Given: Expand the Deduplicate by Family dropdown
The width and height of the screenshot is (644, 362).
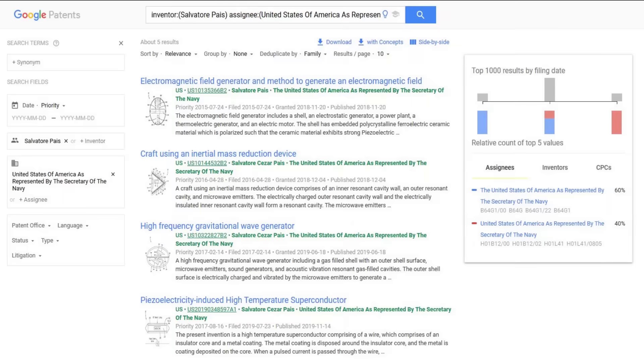Looking at the screenshot, I should click(315, 54).
